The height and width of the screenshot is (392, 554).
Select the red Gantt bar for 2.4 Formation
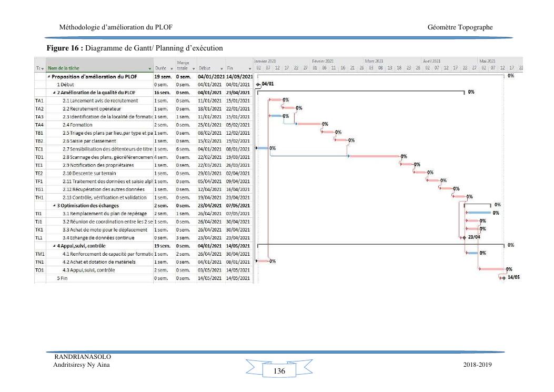pyautogui.click(x=309, y=124)
